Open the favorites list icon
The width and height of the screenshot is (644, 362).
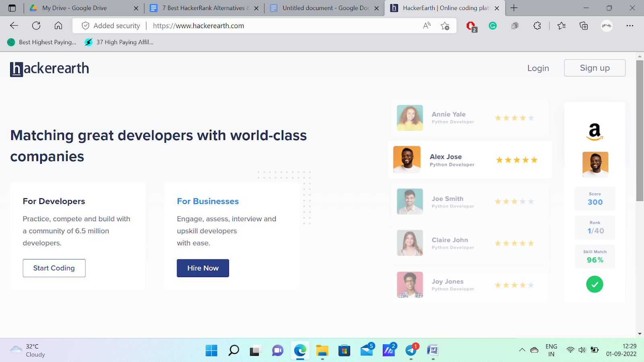(561, 26)
